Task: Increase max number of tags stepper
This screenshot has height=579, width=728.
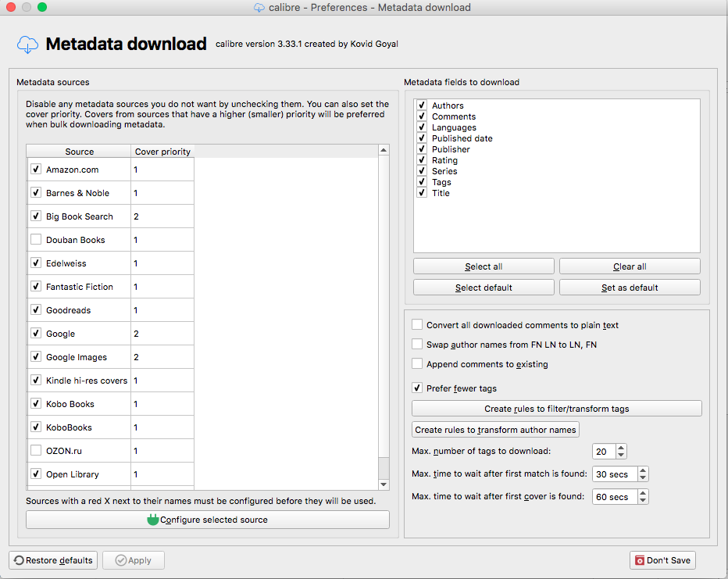Action: pos(621,448)
